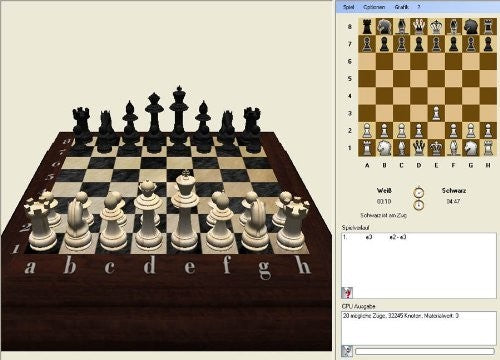The height and width of the screenshot is (360, 500).
Task: Open the Spiel menu
Action: (x=348, y=7)
